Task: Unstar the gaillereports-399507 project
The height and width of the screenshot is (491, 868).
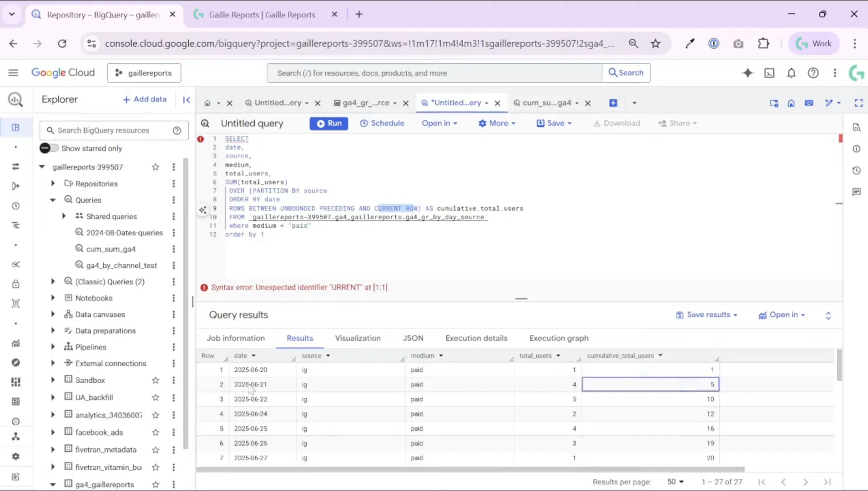Action: click(155, 167)
